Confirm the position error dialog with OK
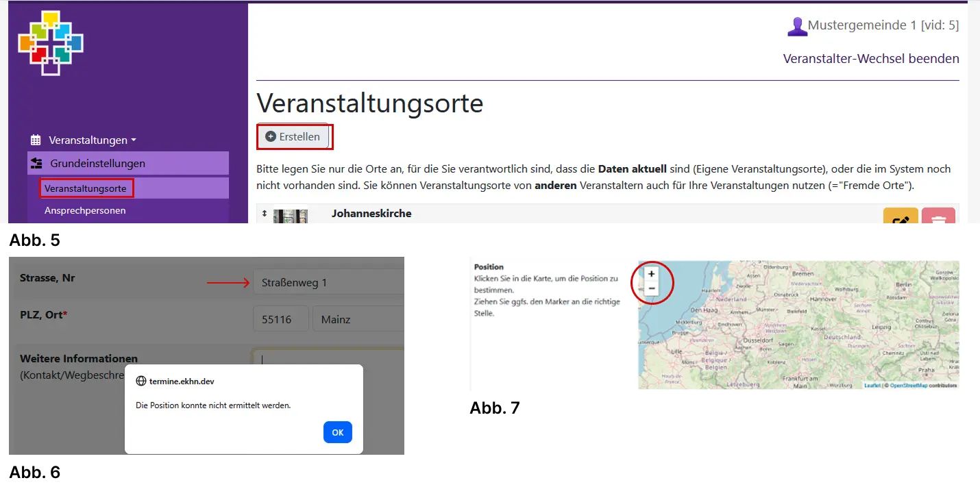 click(x=338, y=432)
